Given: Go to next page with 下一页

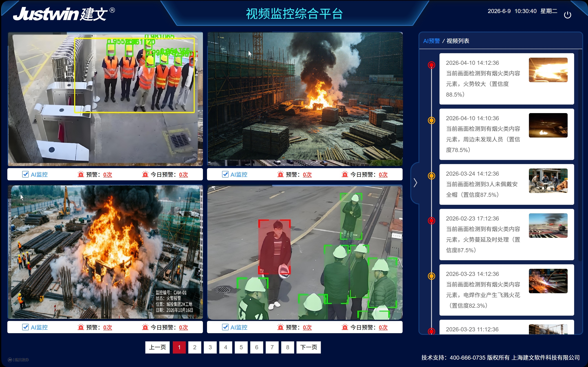Looking at the screenshot, I should click(x=309, y=347).
